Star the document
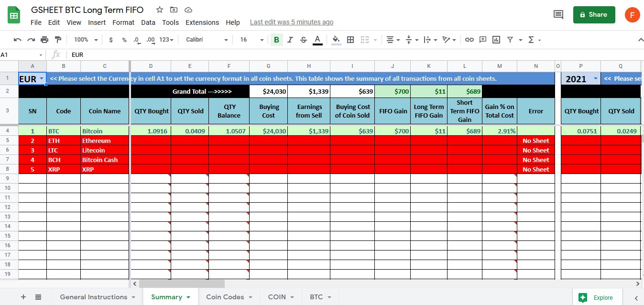644x305 pixels. coord(160,10)
